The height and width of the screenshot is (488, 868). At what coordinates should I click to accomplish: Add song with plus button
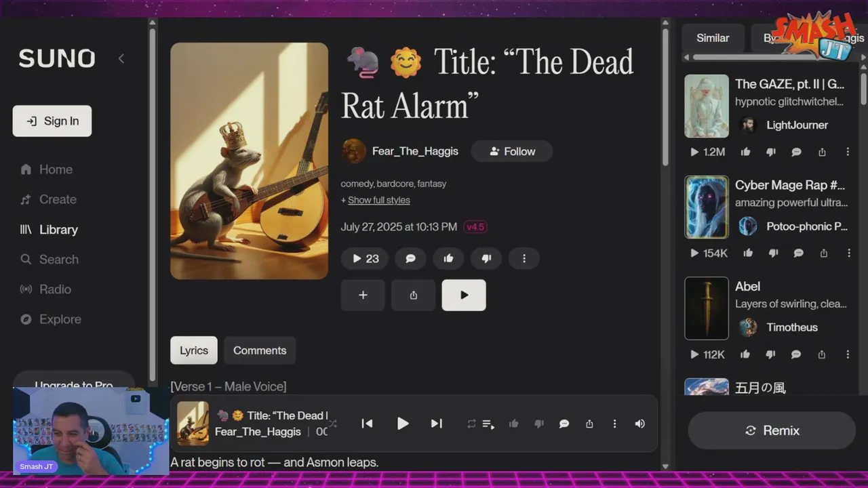[363, 295]
